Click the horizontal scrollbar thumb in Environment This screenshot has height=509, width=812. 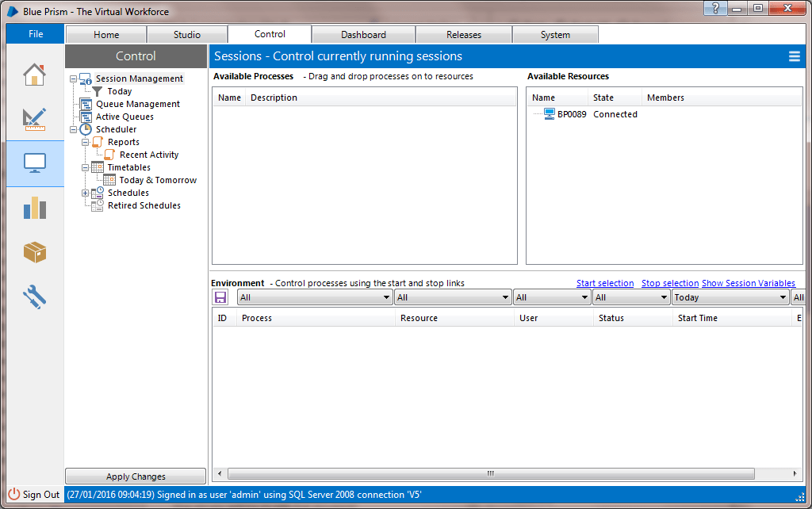click(x=491, y=474)
